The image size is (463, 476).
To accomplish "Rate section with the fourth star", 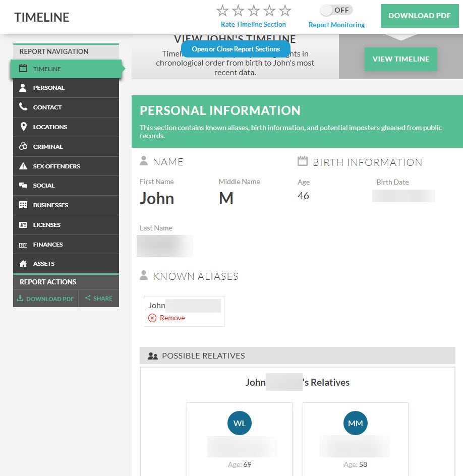I will [x=270, y=11].
